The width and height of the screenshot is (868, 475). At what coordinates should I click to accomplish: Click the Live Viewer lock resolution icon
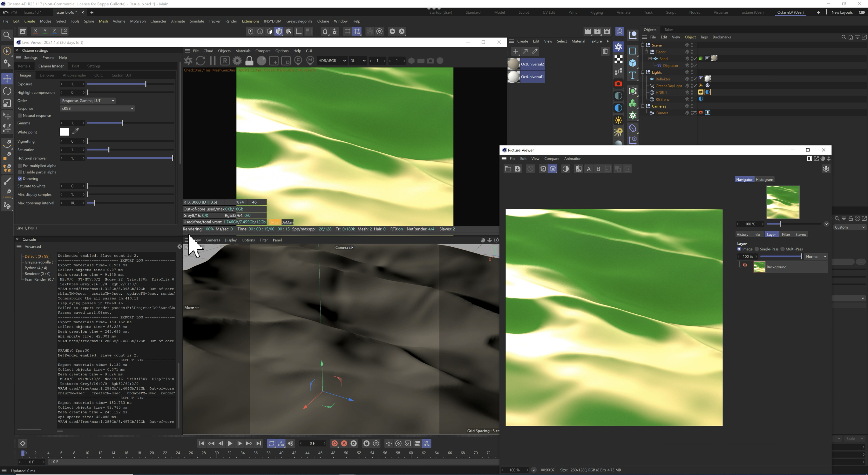click(x=249, y=61)
